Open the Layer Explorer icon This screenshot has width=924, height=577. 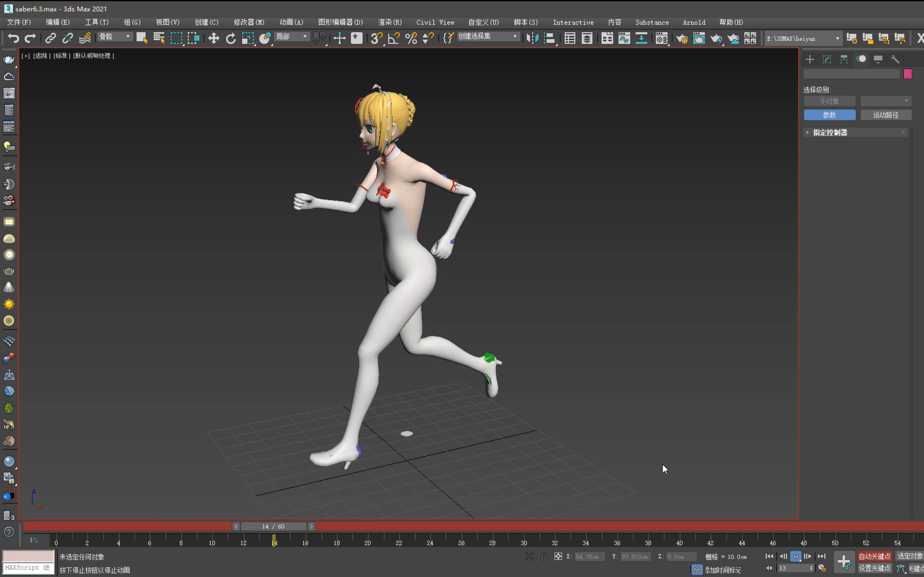[x=587, y=38]
